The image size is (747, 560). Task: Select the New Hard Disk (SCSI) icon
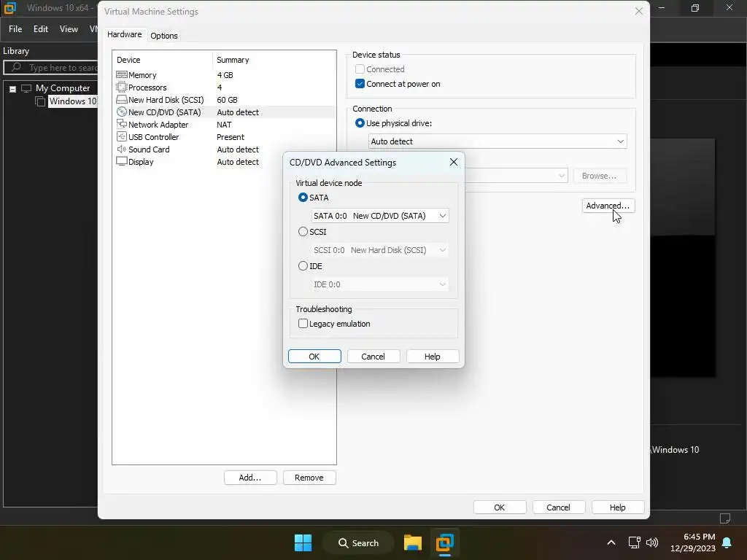coord(122,99)
